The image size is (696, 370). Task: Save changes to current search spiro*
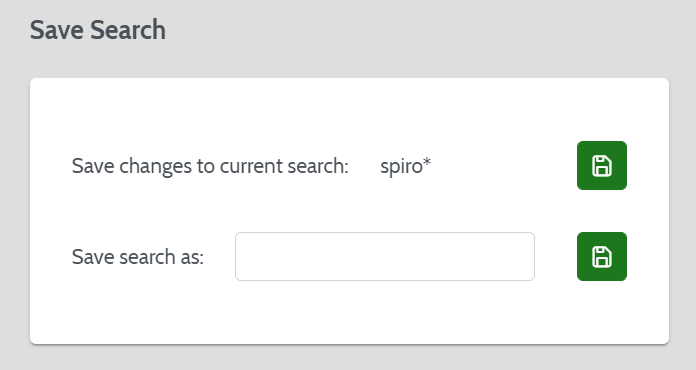pos(601,165)
